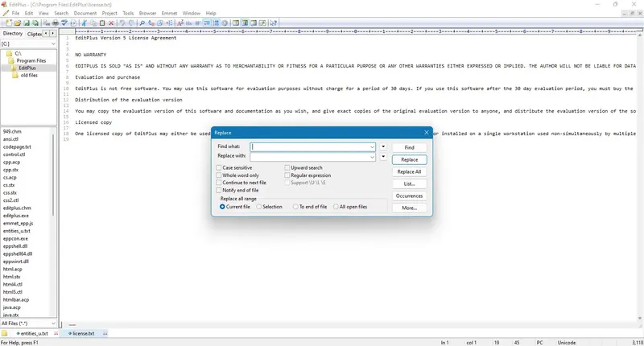The image size is (644, 346).
Task: Click the Find magnifier toolbar icon
Action: pos(142,23)
